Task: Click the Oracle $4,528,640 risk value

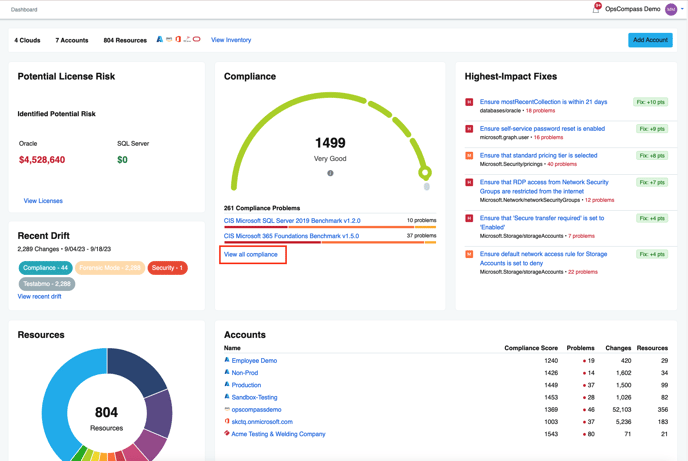Action: [42, 160]
